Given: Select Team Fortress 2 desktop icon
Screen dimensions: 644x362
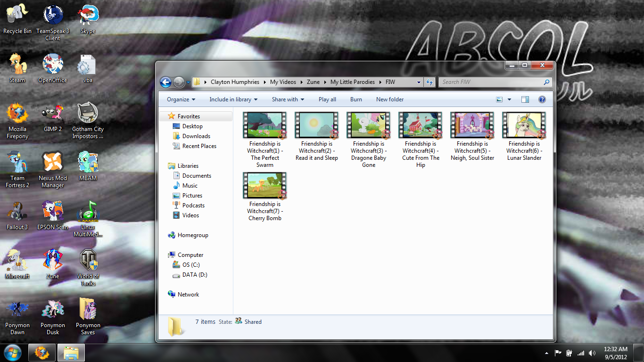Looking at the screenshot, I should [17, 170].
